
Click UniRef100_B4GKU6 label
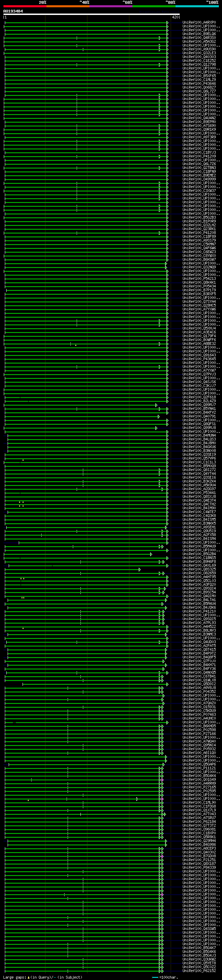199,447
